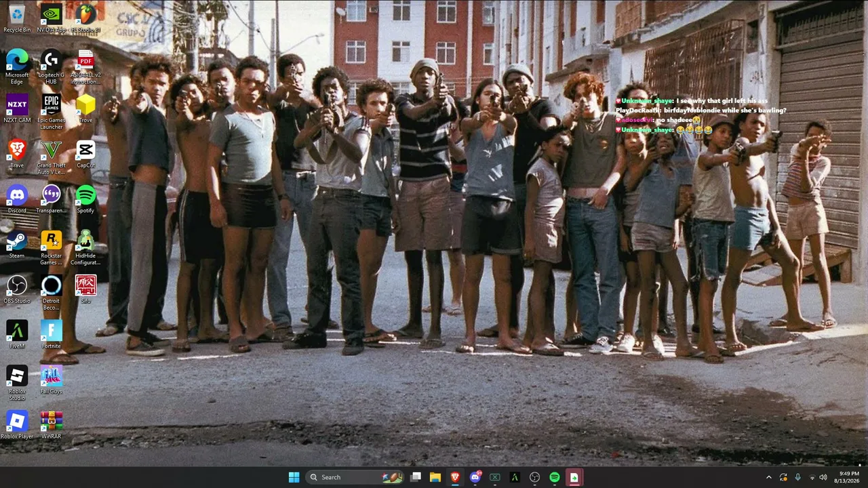This screenshot has height=488, width=868.
Task: Open FiveM from the taskbar
Action: (x=515, y=477)
